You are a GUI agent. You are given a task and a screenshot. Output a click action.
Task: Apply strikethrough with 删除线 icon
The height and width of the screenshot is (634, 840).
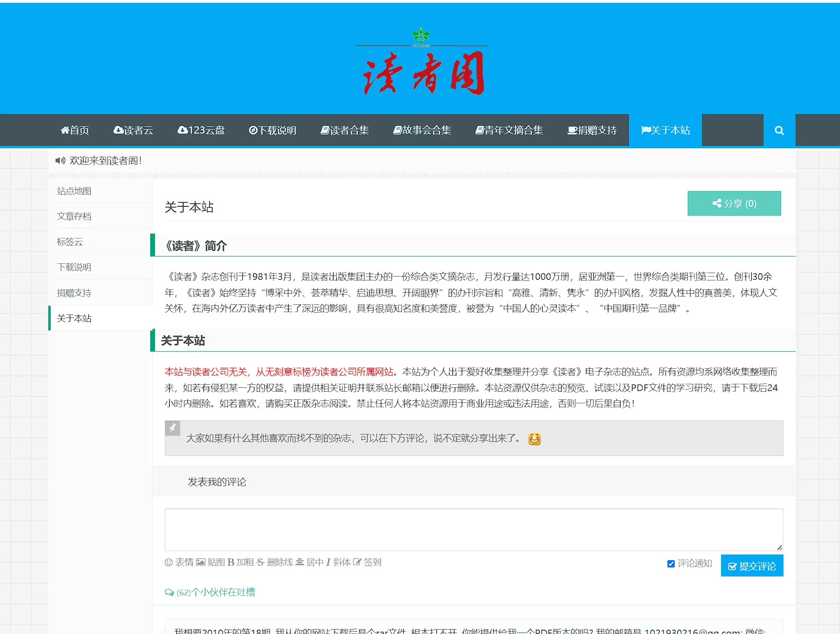coord(261,562)
